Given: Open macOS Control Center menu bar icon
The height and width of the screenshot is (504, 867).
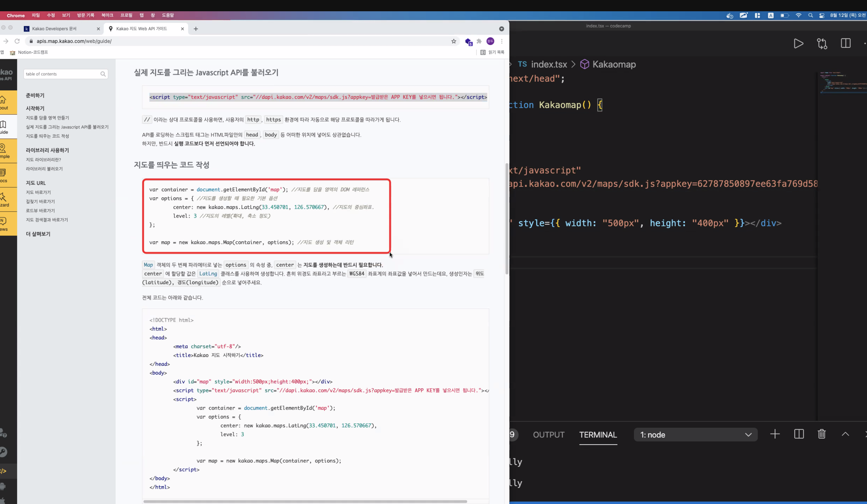Looking at the screenshot, I should coord(822,16).
